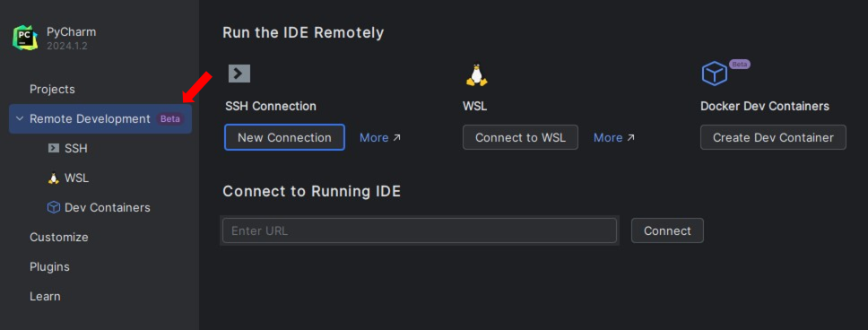Go to the Customize section
The image size is (868, 330).
point(58,237)
